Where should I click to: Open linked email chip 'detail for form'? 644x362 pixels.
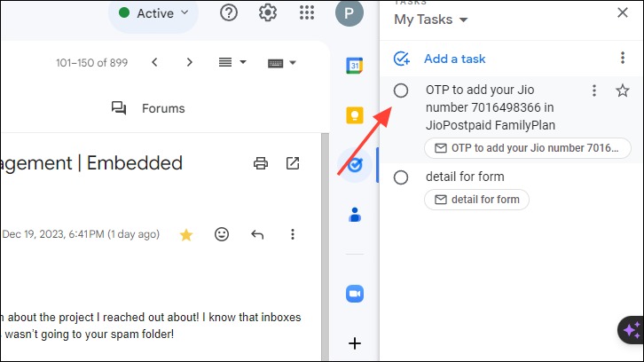pos(476,200)
